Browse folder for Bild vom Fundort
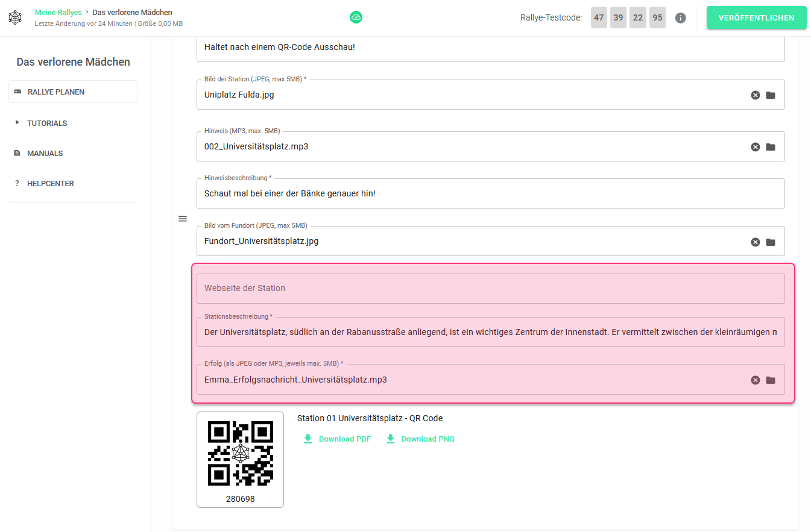Image resolution: width=811 pixels, height=532 pixels. 771,242
